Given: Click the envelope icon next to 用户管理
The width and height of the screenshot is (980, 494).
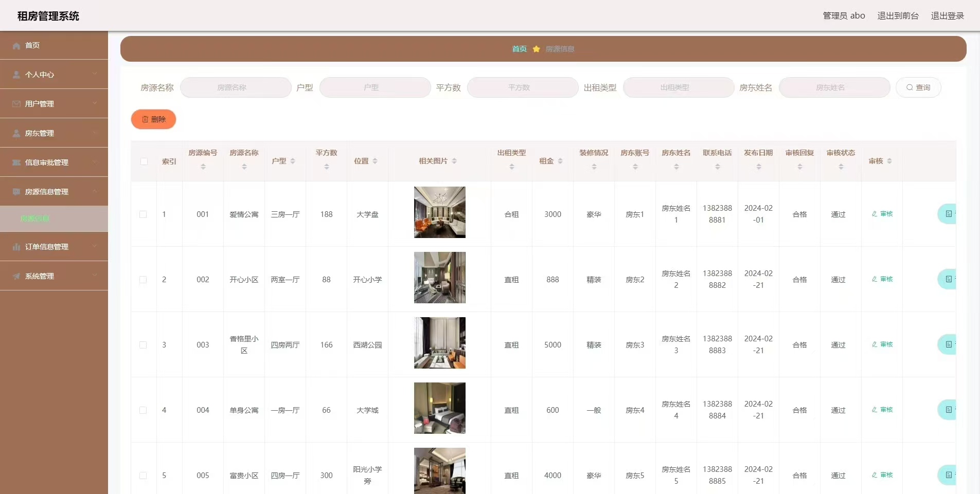Looking at the screenshot, I should tap(16, 104).
